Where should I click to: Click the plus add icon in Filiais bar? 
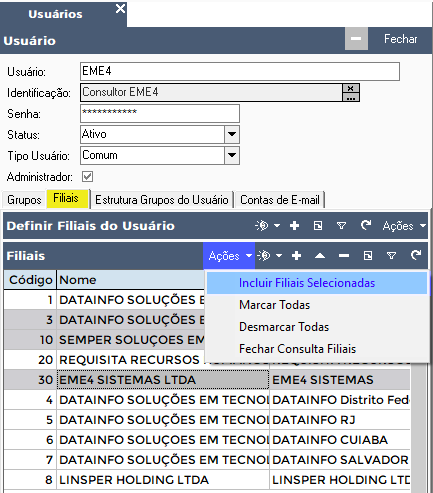click(296, 256)
